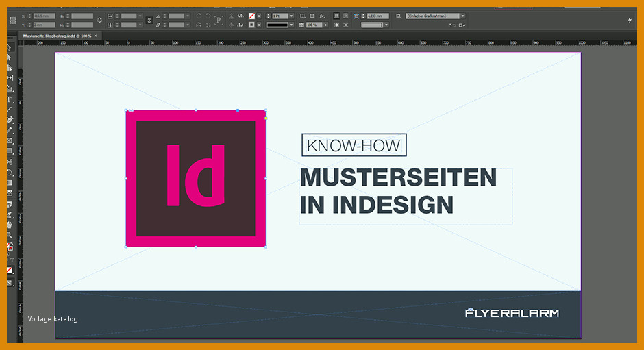The width and height of the screenshot is (644, 350).
Task: Click the X position input field
Action: (x=45, y=16)
